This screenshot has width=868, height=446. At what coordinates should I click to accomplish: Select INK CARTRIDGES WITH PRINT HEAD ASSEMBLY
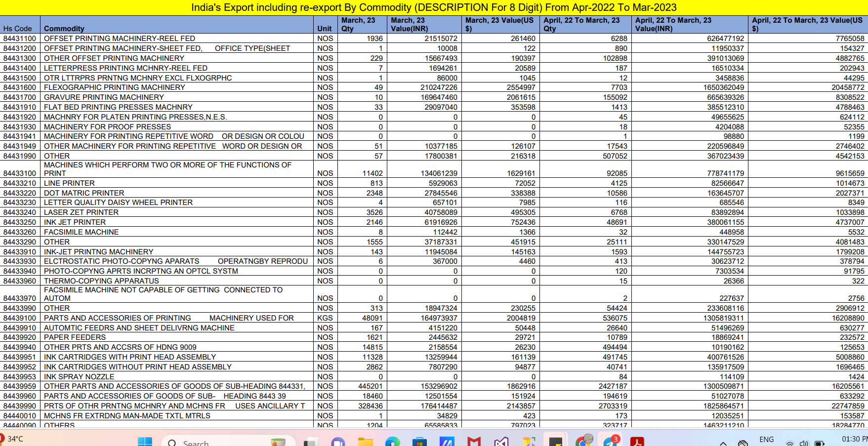tap(176, 357)
